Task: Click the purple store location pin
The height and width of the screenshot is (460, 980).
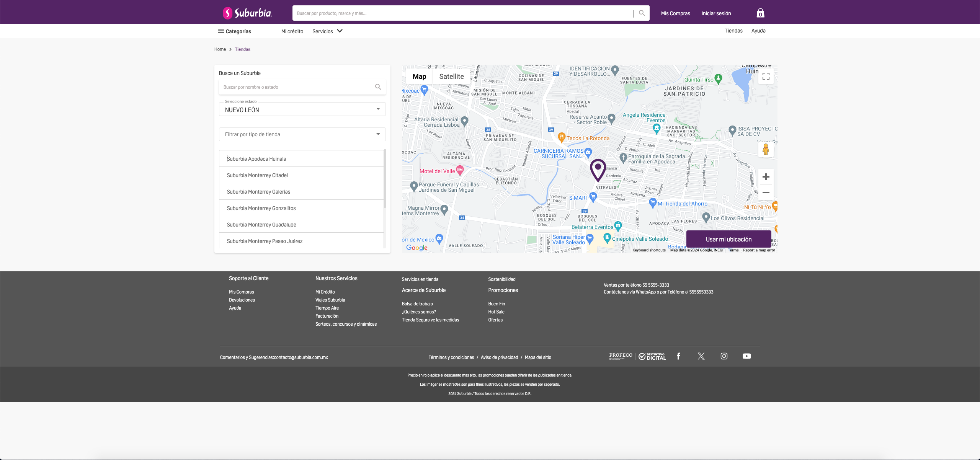Action: (x=598, y=170)
